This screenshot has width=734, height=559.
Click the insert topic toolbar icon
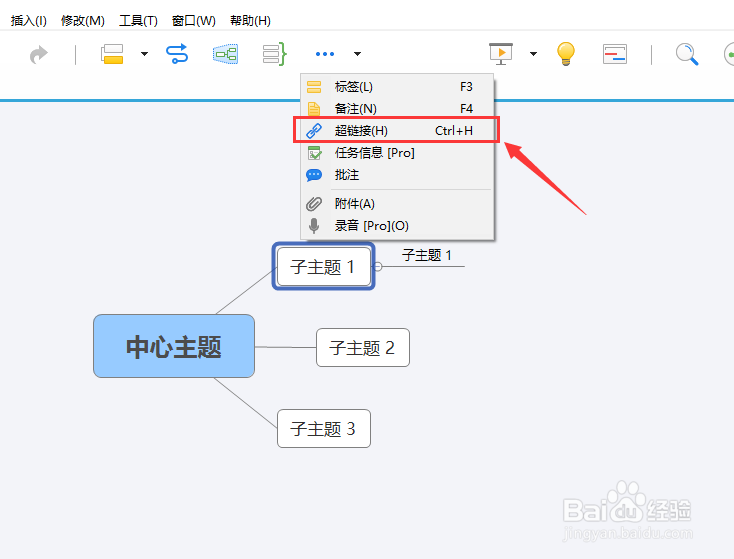112,54
